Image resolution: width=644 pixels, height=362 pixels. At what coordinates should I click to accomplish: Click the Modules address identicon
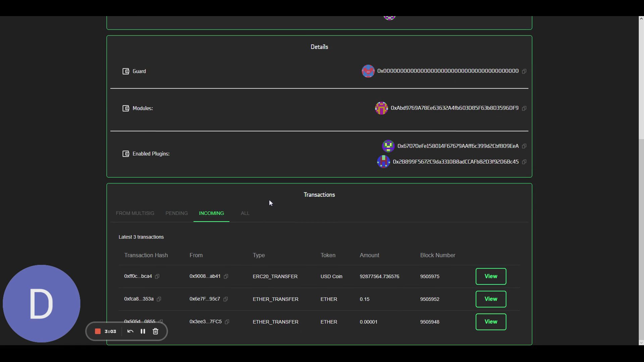pyautogui.click(x=381, y=108)
